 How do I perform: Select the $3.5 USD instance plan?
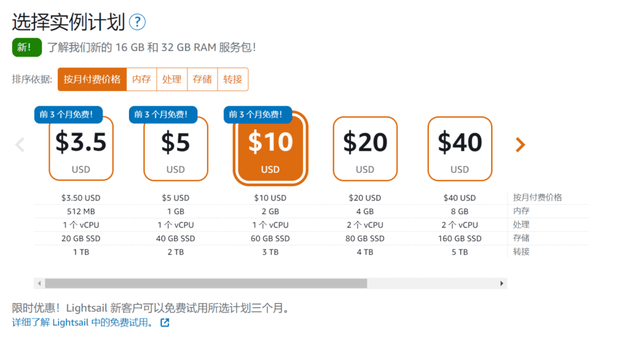click(x=81, y=150)
